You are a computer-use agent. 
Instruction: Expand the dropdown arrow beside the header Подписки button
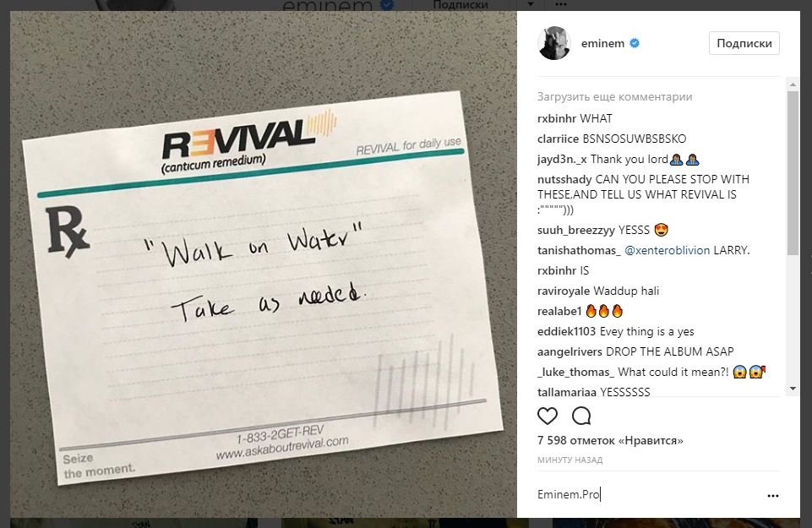point(531,4)
